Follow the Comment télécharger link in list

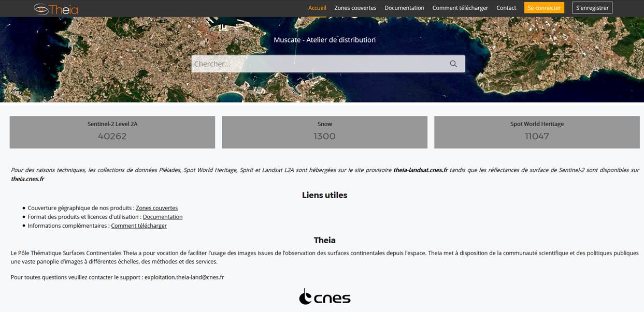[139, 226]
